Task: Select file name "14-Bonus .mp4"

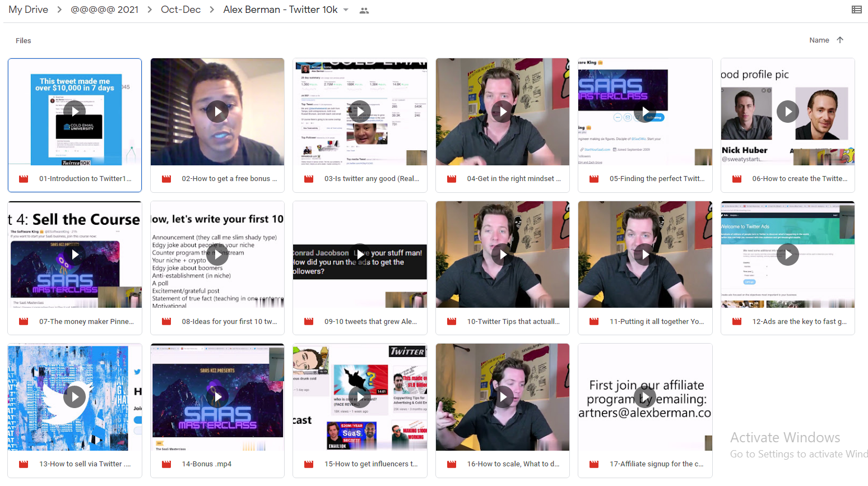Action: point(206,464)
